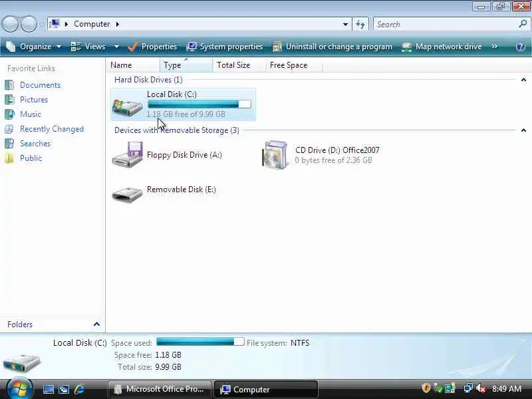Open Searches in Favorite Links
The image size is (532, 399).
[x=35, y=144]
